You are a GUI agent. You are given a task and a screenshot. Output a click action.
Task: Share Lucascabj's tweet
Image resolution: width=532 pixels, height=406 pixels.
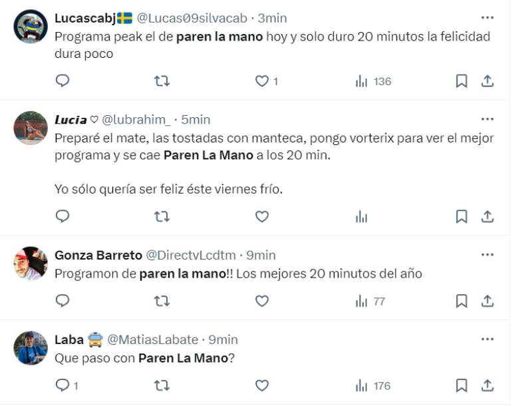pos(487,81)
